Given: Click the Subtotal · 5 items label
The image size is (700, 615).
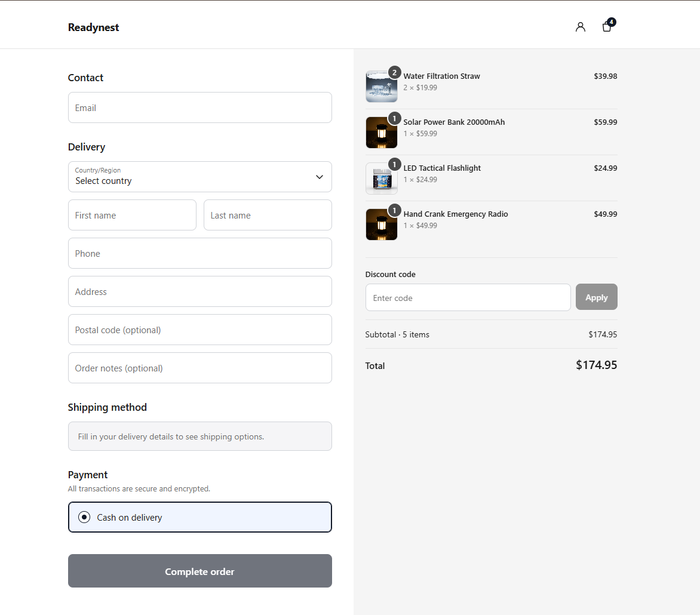Looking at the screenshot, I should [x=397, y=334].
